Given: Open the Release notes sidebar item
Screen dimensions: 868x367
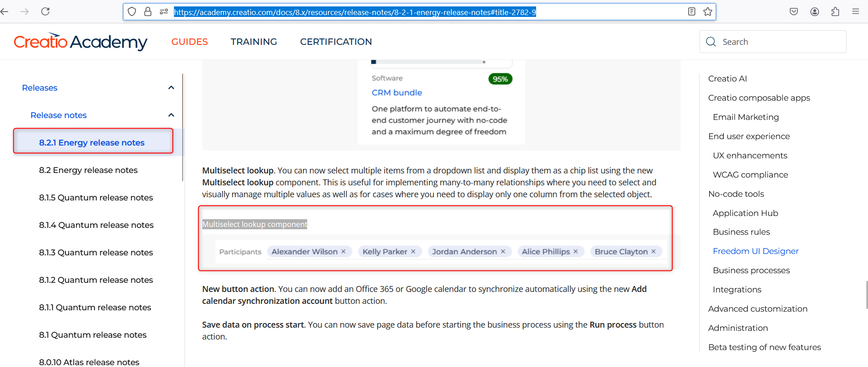Looking at the screenshot, I should [x=59, y=115].
